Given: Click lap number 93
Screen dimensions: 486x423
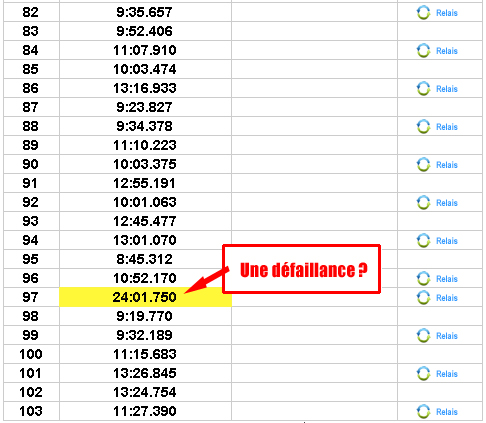Looking at the screenshot, I should pyautogui.click(x=30, y=221).
